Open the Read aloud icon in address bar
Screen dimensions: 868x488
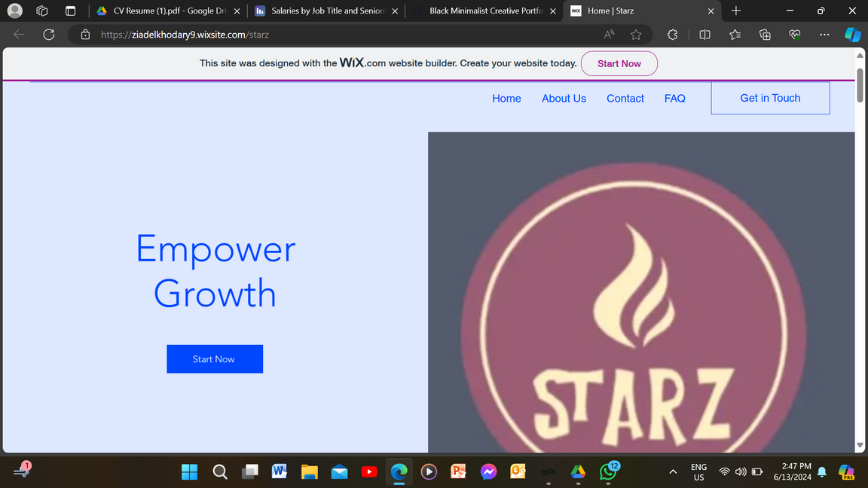click(609, 35)
